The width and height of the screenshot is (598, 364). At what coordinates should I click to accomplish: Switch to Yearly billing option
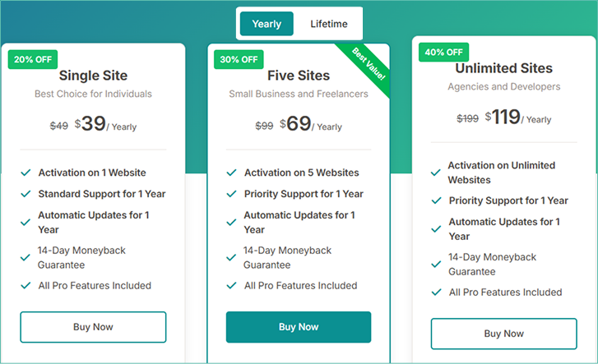[267, 24]
